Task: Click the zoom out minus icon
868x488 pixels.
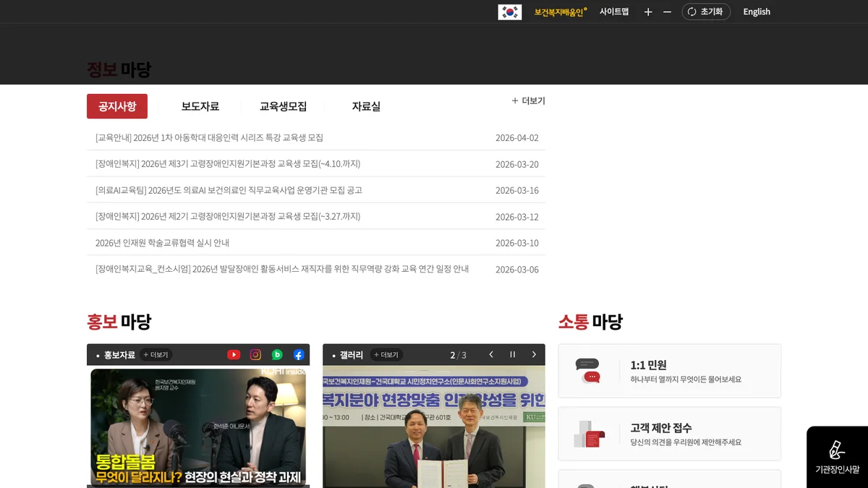Action: point(667,12)
